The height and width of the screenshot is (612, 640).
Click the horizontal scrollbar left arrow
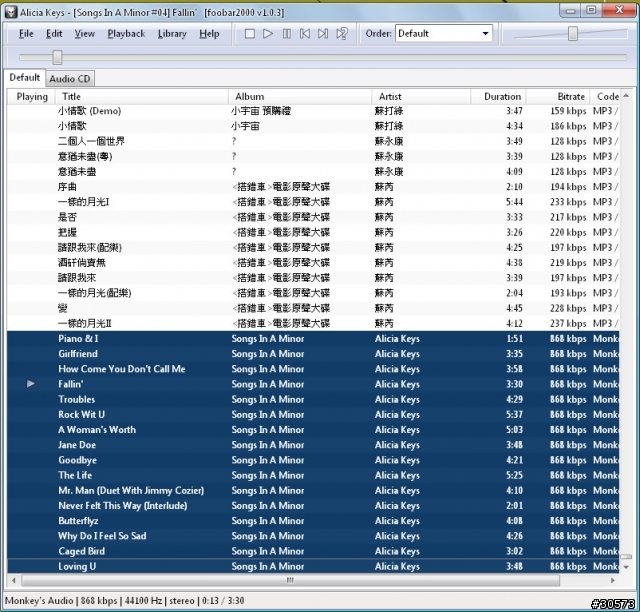tap(13, 580)
